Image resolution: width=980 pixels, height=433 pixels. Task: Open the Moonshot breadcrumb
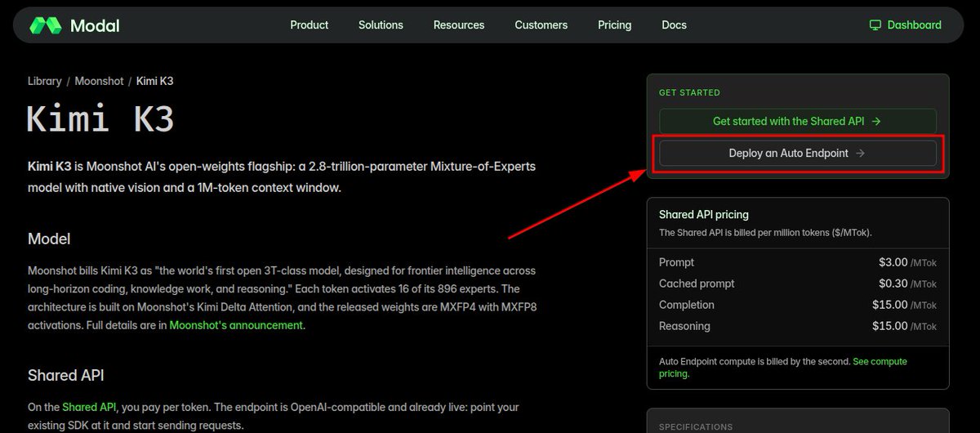(99, 81)
